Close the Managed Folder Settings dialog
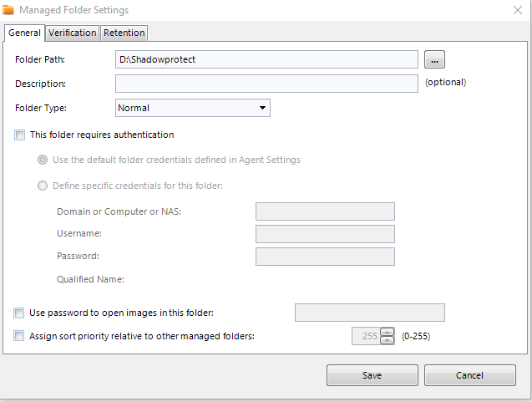 pos(518,10)
